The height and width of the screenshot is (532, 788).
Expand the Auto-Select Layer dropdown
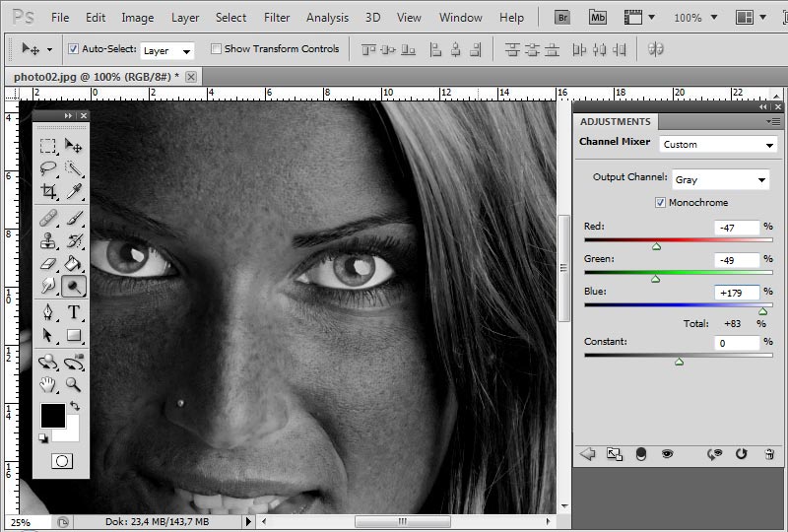click(166, 50)
